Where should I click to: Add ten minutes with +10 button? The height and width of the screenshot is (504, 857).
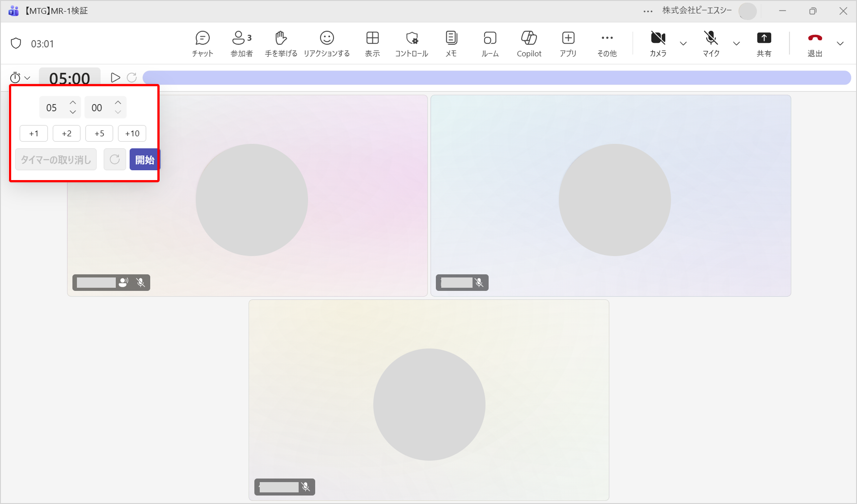click(x=132, y=134)
